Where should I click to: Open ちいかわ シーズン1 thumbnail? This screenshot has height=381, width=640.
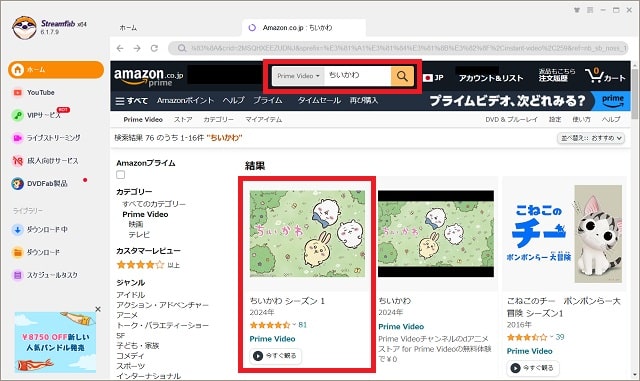(x=307, y=234)
